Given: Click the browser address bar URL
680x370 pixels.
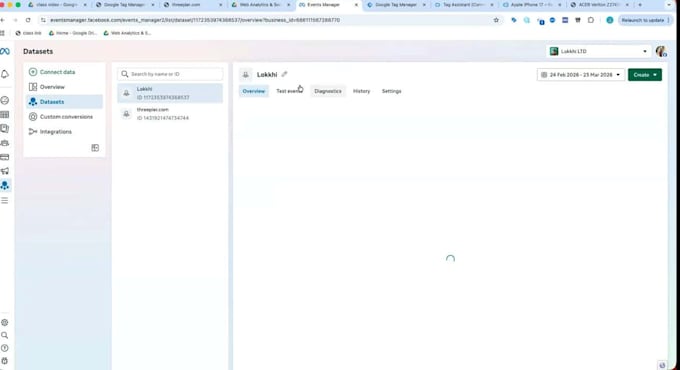Looking at the screenshot, I should pyautogui.click(x=195, y=20).
